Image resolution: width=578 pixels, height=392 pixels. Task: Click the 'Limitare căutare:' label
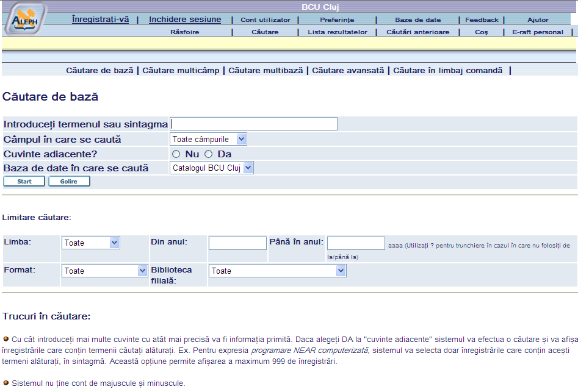tap(37, 217)
